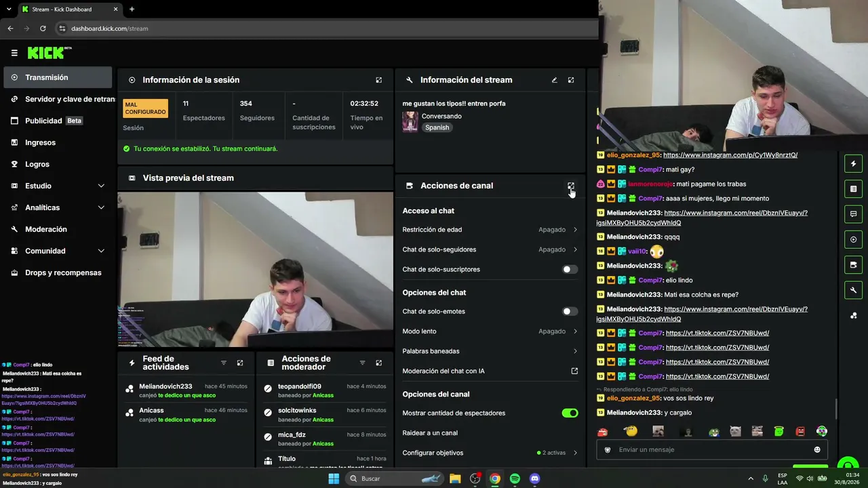This screenshot has width=868, height=488.
Task: Open the chat bubble widget in right rail
Action: coord(853,214)
